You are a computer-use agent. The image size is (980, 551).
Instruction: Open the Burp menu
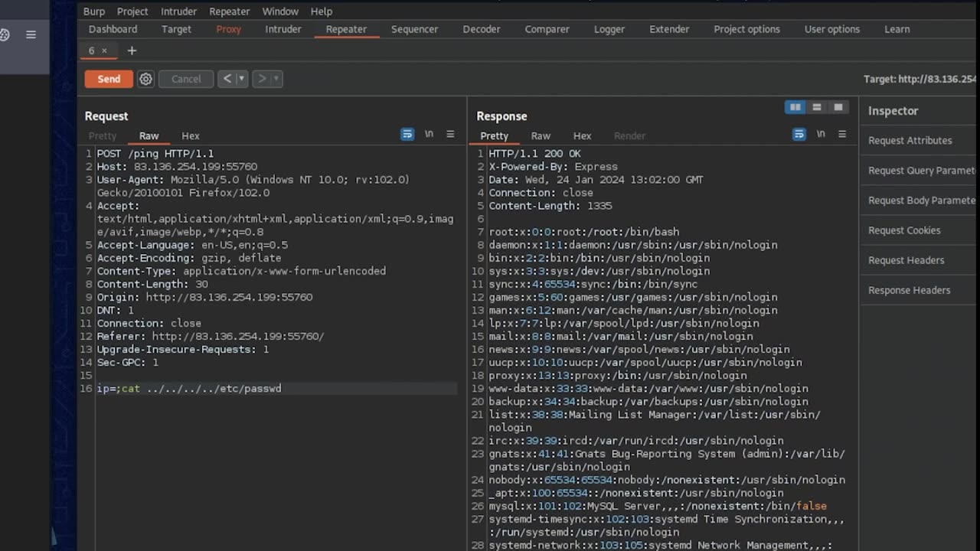[x=94, y=11]
